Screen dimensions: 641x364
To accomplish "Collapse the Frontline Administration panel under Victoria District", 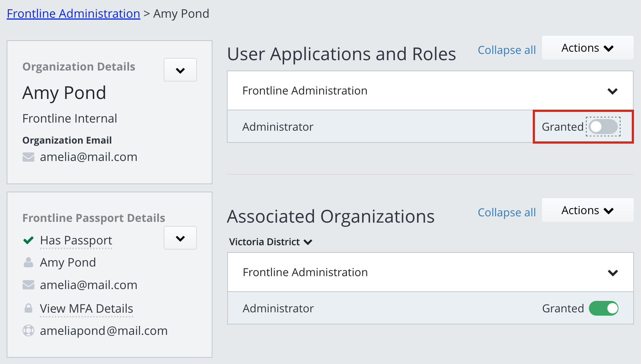I will pos(613,273).
